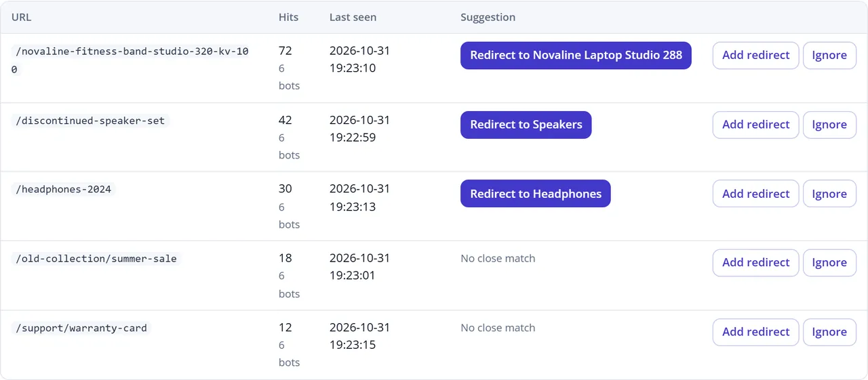Image resolution: width=868 pixels, height=380 pixels.
Task: Click the Suggestion column header
Action: (x=488, y=18)
